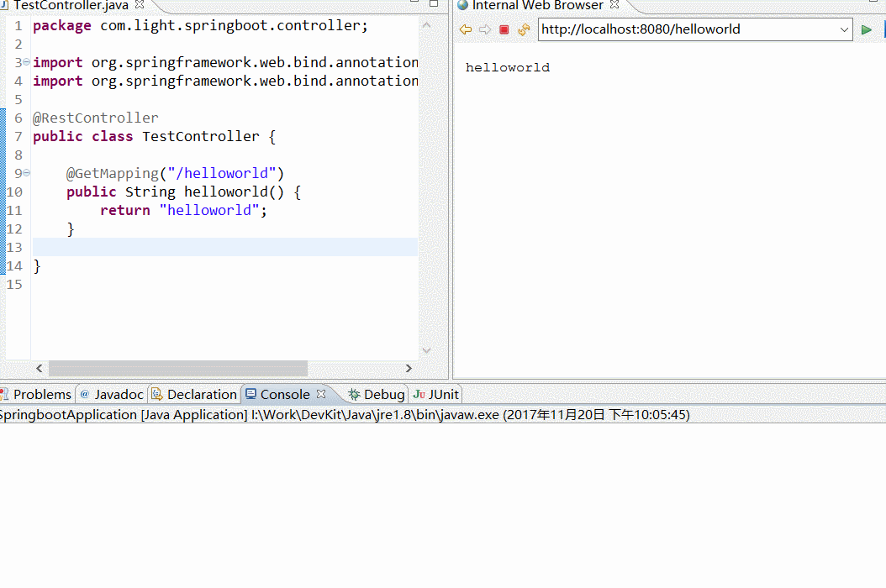Click the Javadoc @ icon
Screen dimensions: 886x588
[85, 394]
